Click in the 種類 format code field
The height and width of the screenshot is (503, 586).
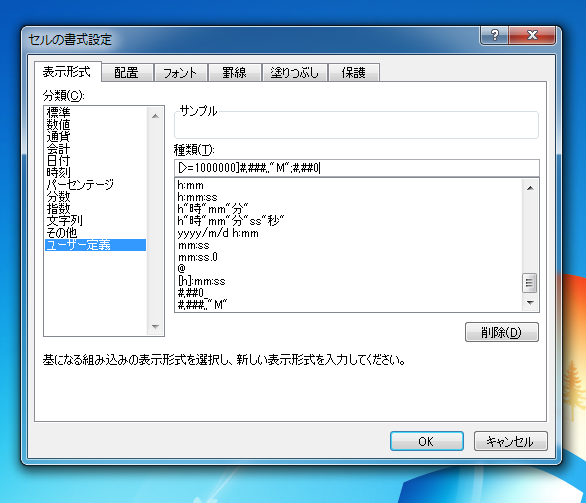point(357,168)
